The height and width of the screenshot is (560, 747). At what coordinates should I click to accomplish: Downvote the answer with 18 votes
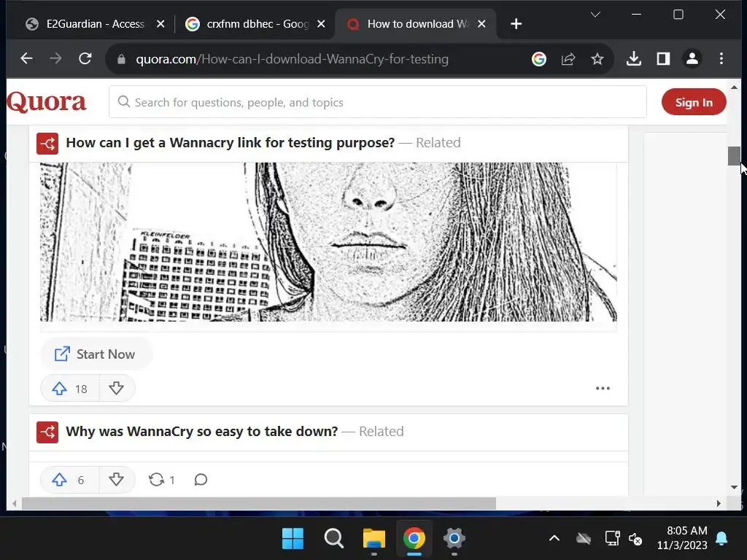click(116, 389)
